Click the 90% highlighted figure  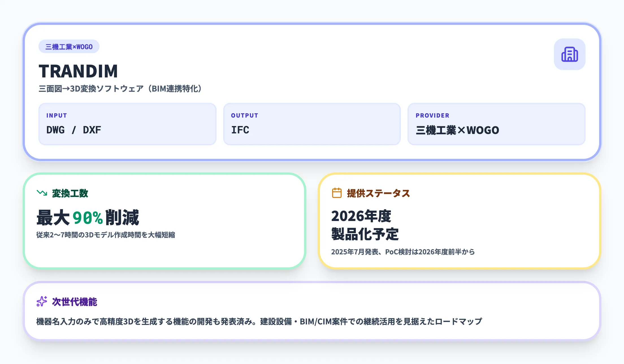(88, 218)
